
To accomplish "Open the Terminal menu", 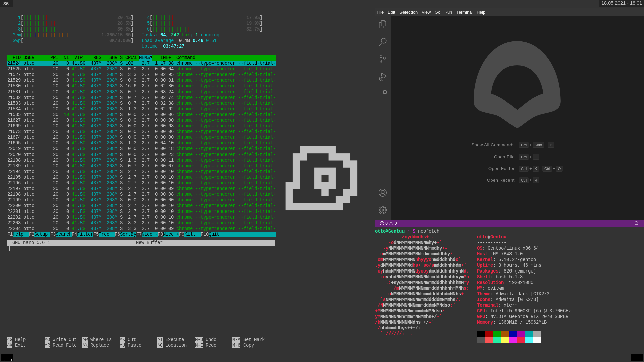I will 464,12.
